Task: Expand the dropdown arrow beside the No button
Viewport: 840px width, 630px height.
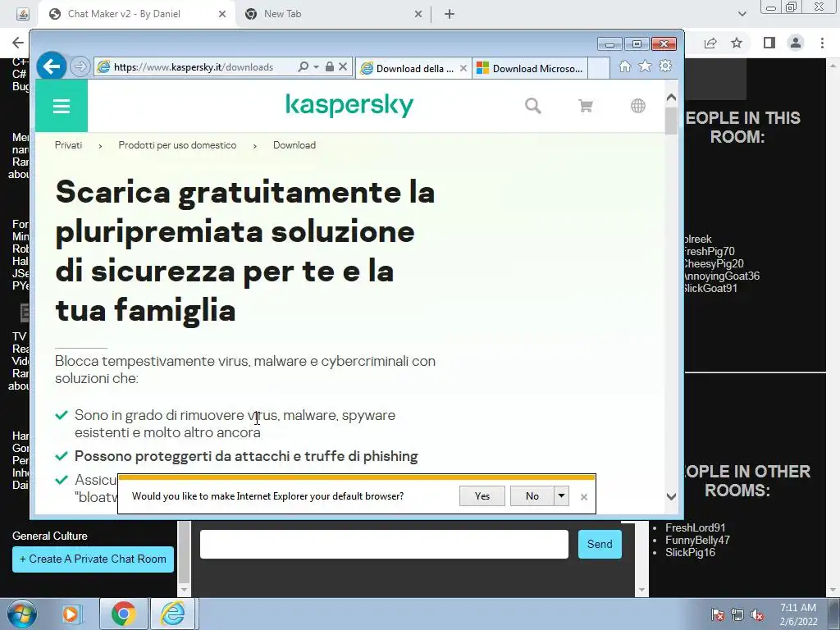Action: [x=561, y=496]
